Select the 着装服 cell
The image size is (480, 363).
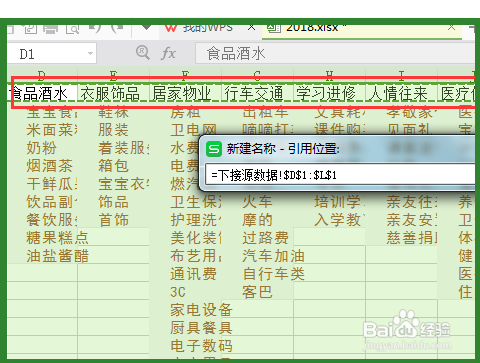[x=113, y=148]
